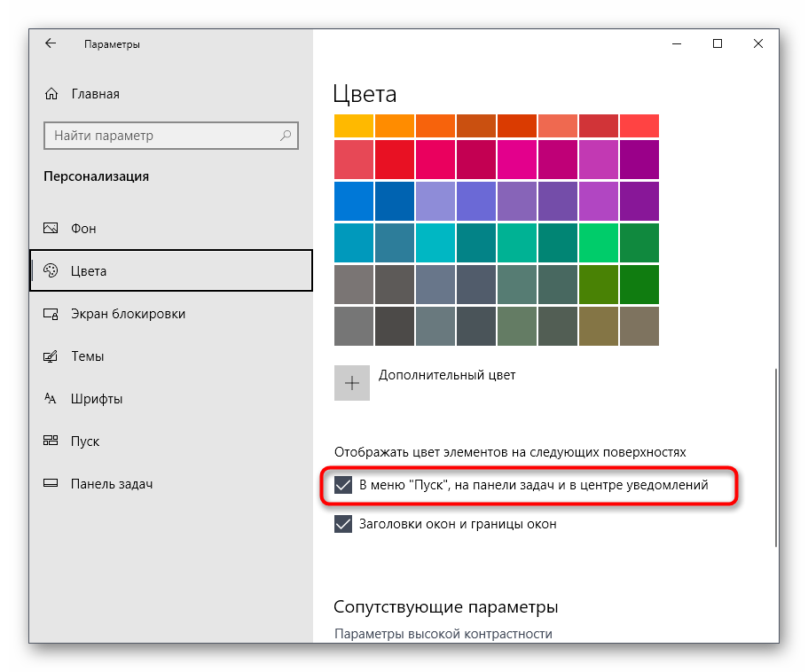Screen dimensions: 808x672
Task: Click the Пуск start menu icon
Action: 51,441
